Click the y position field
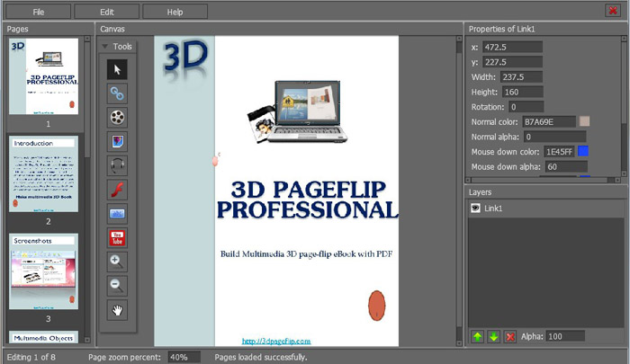The height and width of the screenshot is (364, 630). click(x=512, y=62)
